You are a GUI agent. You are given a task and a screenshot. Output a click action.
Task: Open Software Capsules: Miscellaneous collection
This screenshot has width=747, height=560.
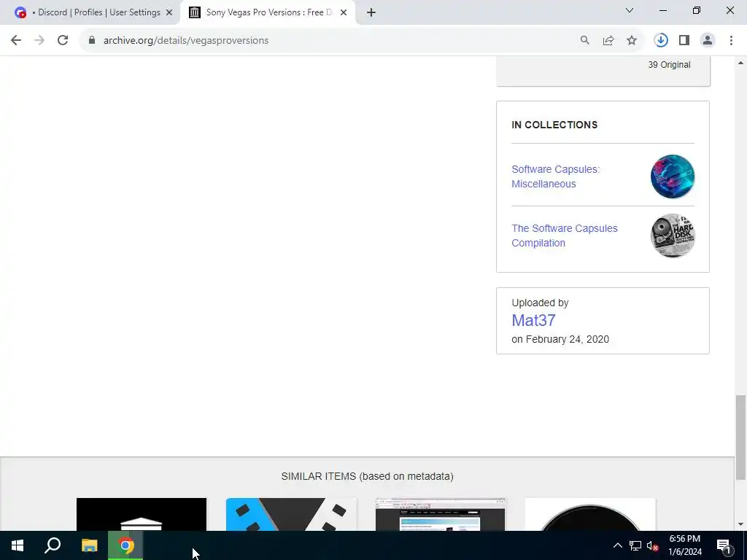555,176
